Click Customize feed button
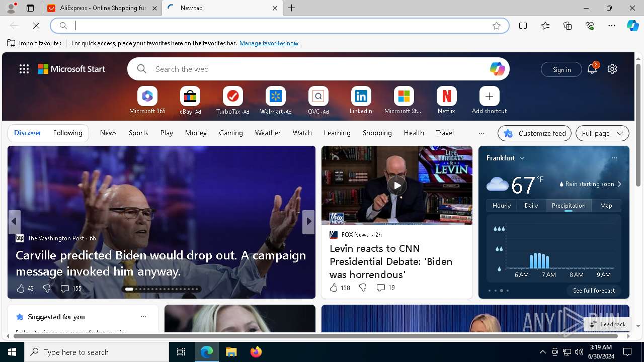 coord(534,133)
